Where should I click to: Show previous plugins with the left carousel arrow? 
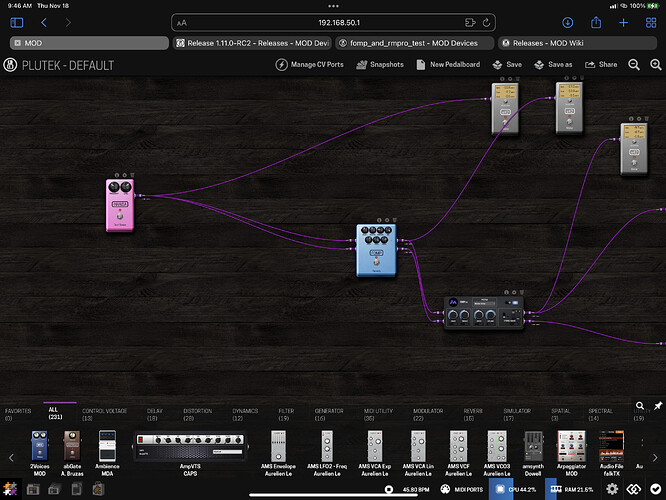11,458
